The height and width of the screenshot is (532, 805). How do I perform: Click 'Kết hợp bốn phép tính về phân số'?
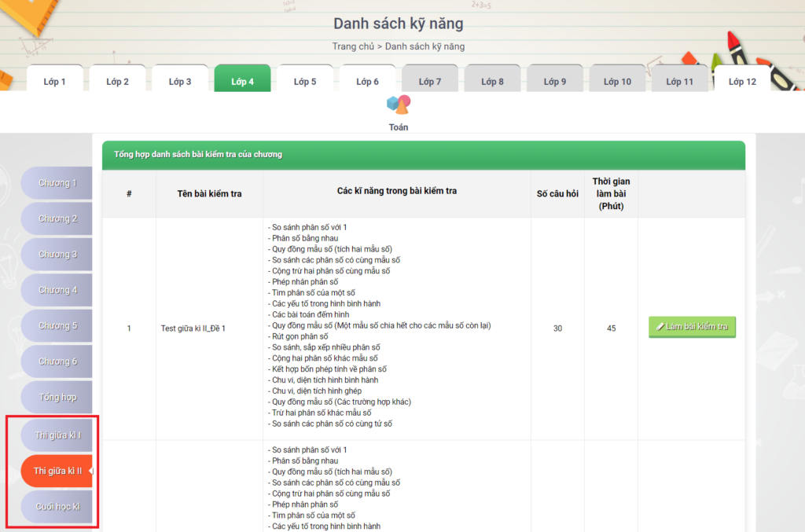click(x=328, y=369)
